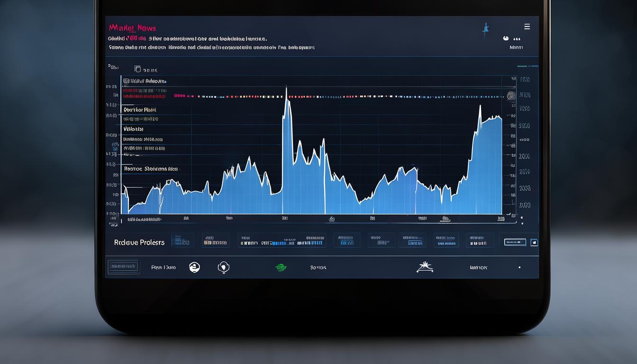Screen dimensions: 637x364
Task: Click the circular target icon right of dotted line
Action: click(511, 96)
